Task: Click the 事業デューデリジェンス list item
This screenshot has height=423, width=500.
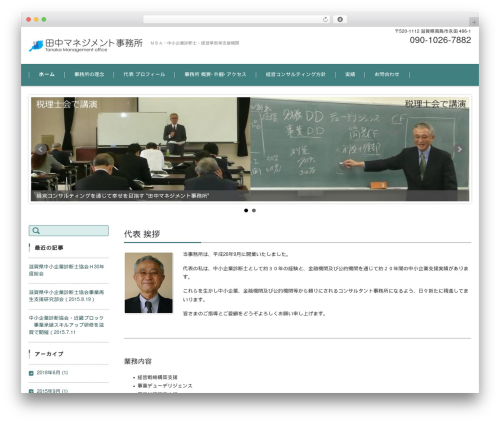Action: coord(165,386)
